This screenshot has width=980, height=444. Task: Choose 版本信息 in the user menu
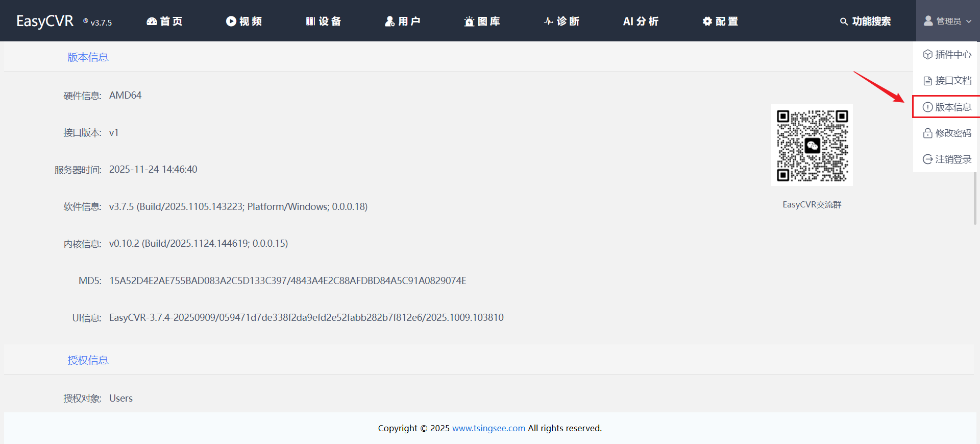[947, 107]
